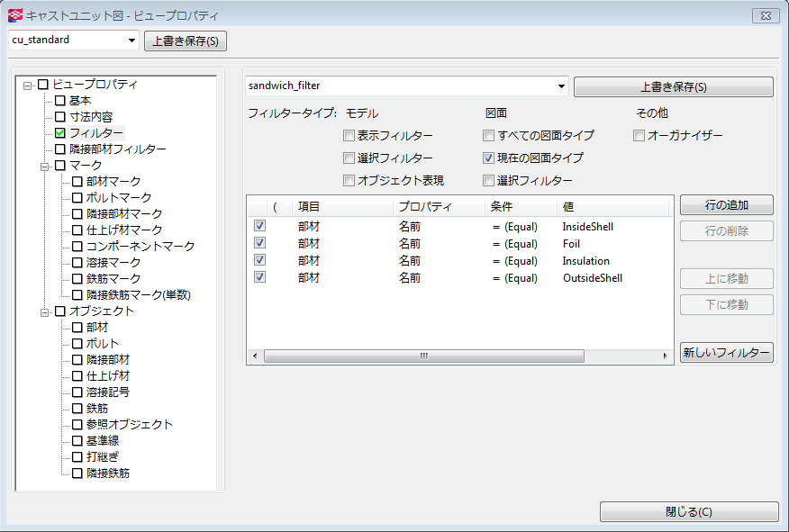Click 行の追加 button
This screenshot has height=532, width=789.
click(x=726, y=205)
